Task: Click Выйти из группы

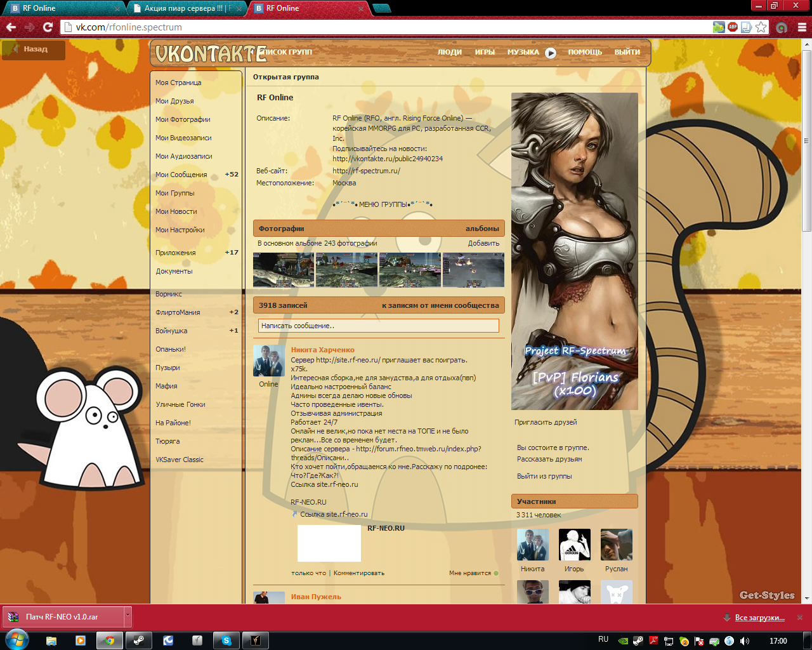Action: (x=544, y=476)
